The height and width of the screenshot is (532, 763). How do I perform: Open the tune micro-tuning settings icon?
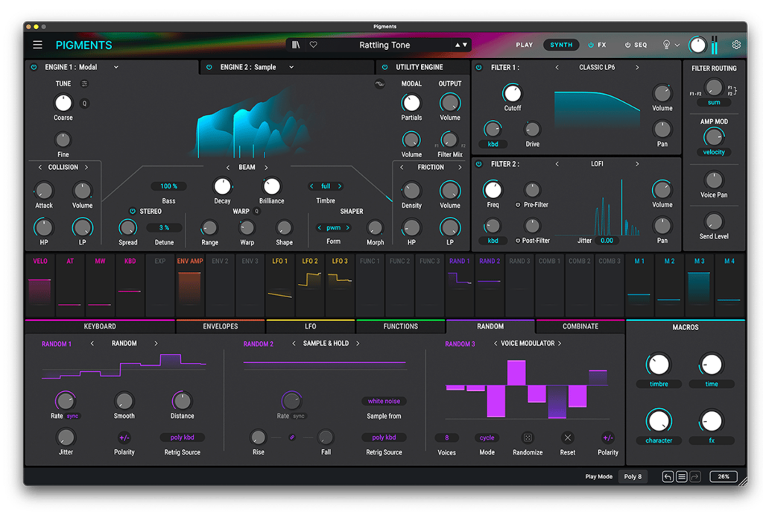coord(85,83)
